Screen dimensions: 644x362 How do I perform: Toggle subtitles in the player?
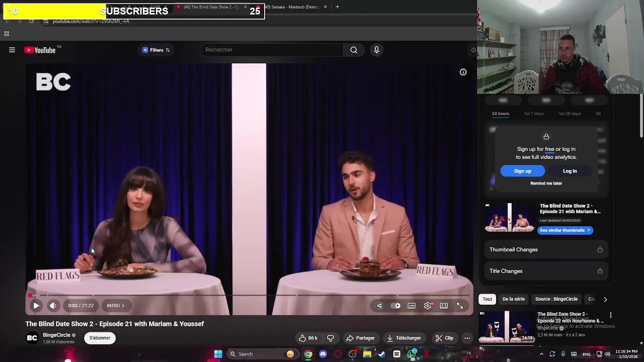pos(412,305)
